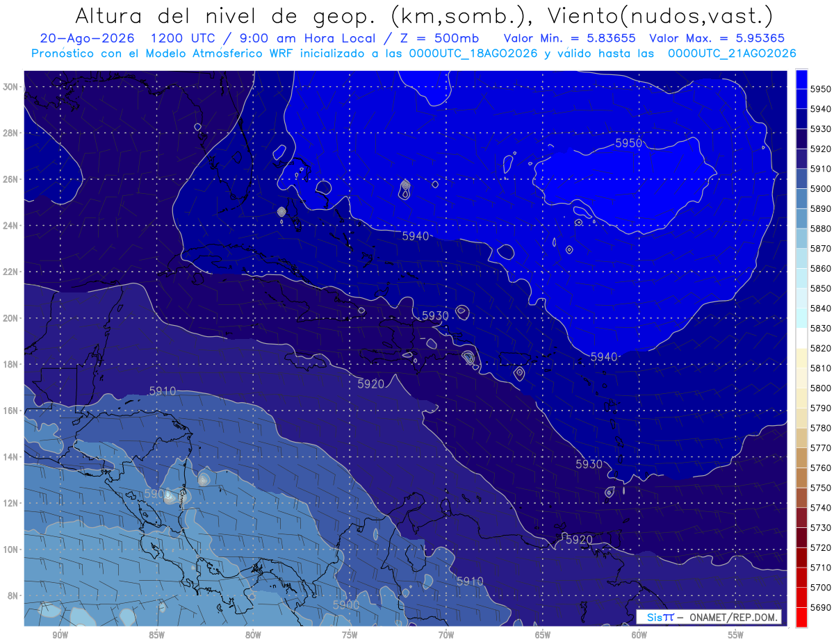Click the 5950 contour label on the map

(x=629, y=143)
